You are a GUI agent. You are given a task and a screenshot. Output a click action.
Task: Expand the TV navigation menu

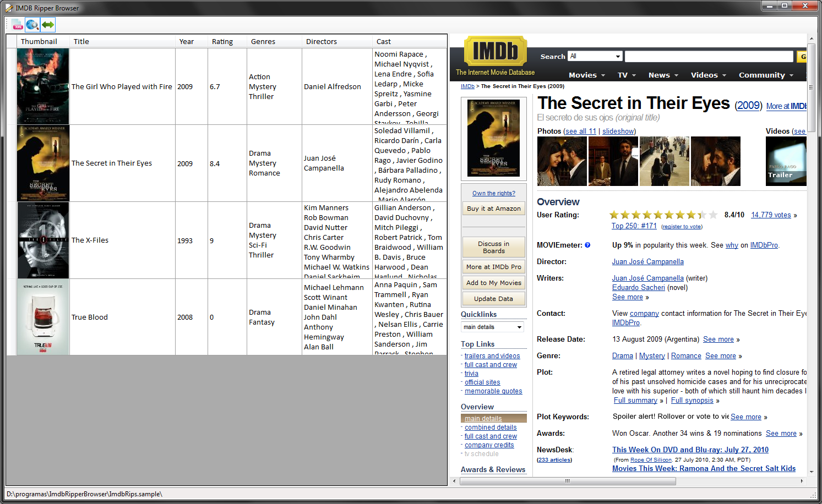(627, 75)
